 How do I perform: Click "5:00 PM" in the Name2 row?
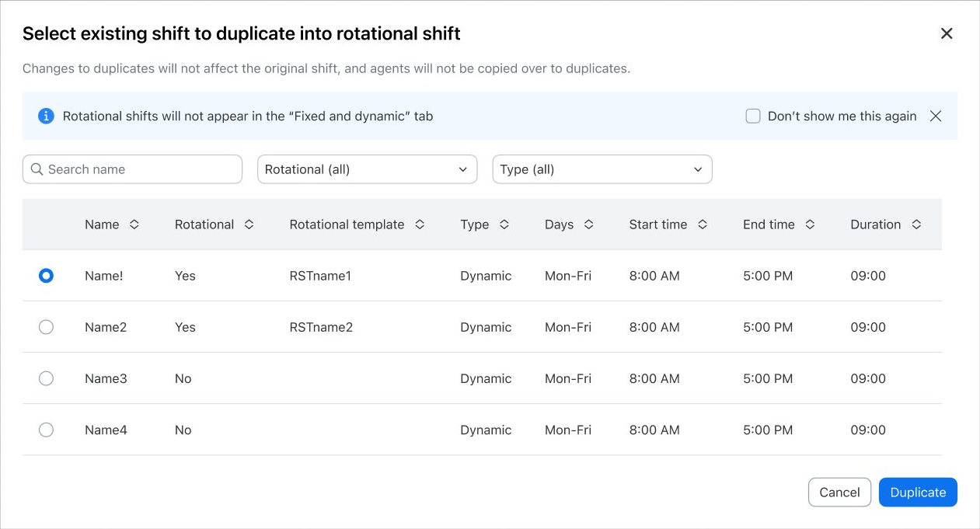768,327
